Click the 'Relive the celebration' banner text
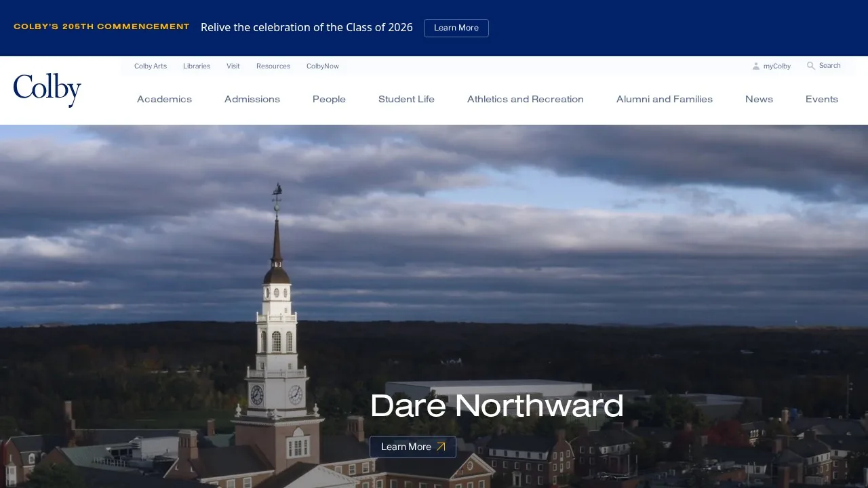Viewport: 868px width, 488px height. pos(307,27)
